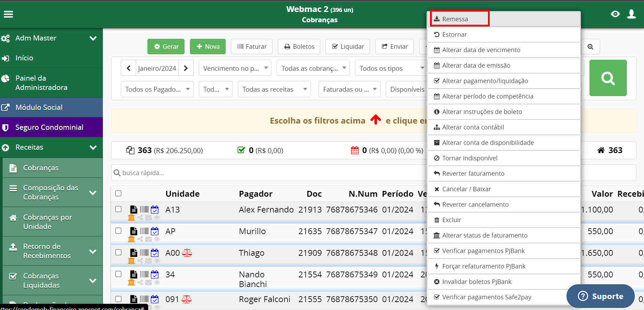
Task: Click the Faturar button
Action: [252, 46]
